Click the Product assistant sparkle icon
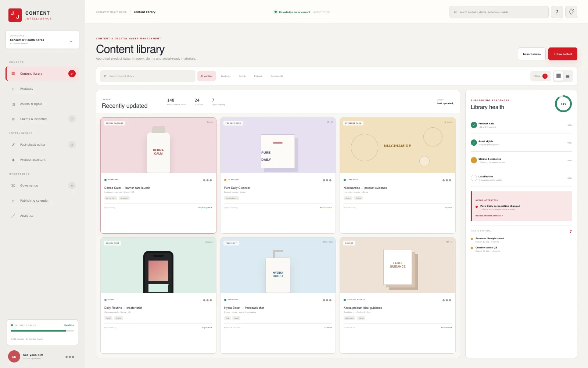The image size is (588, 368). (13, 160)
